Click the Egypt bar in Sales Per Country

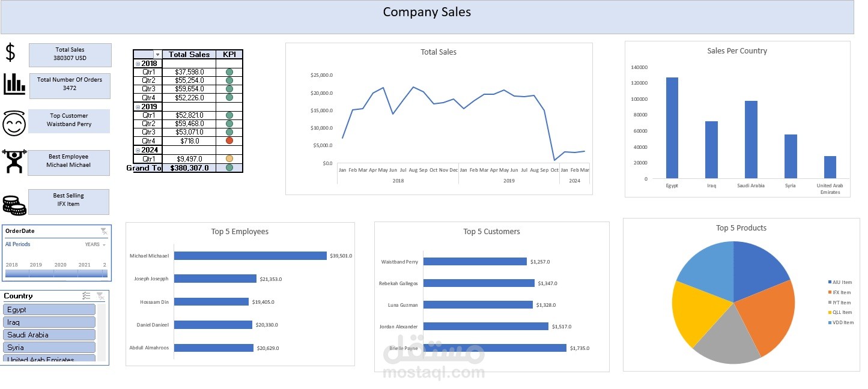[x=672, y=128]
